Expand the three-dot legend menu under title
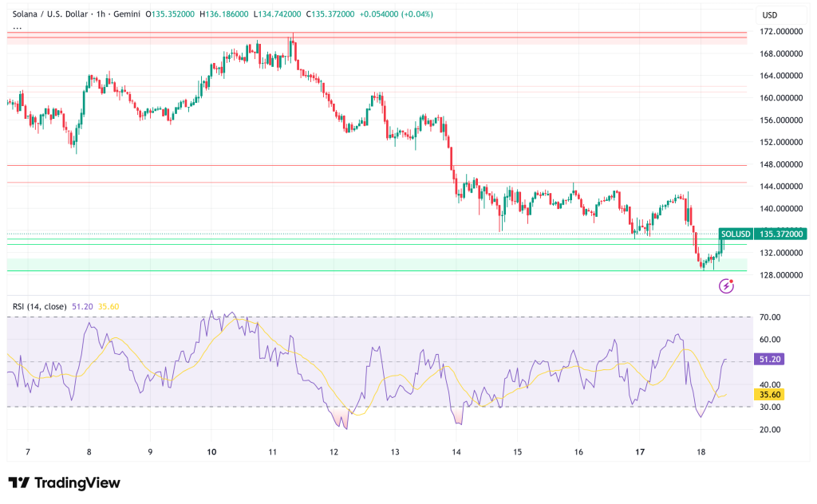The image size is (817, 504). point(17,27)
